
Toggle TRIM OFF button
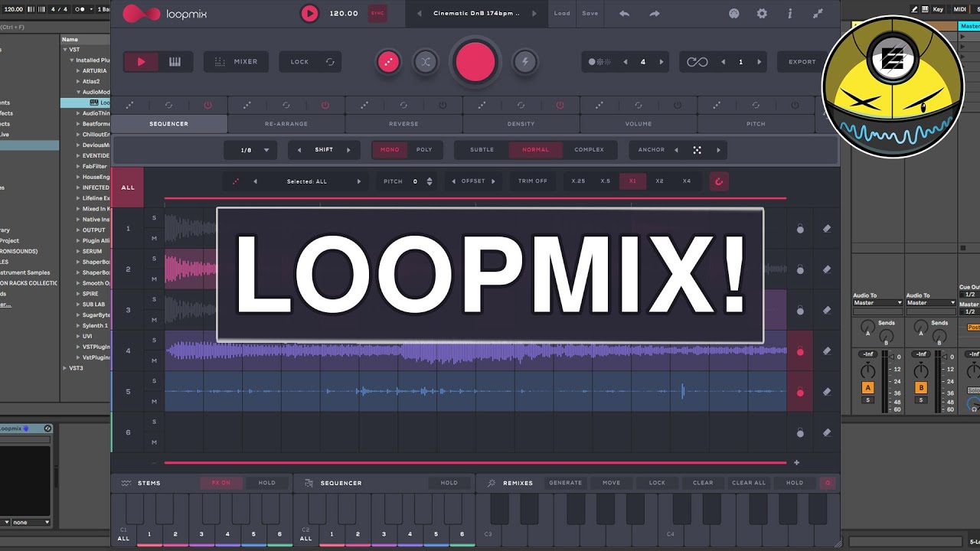[x=533, y=181]
